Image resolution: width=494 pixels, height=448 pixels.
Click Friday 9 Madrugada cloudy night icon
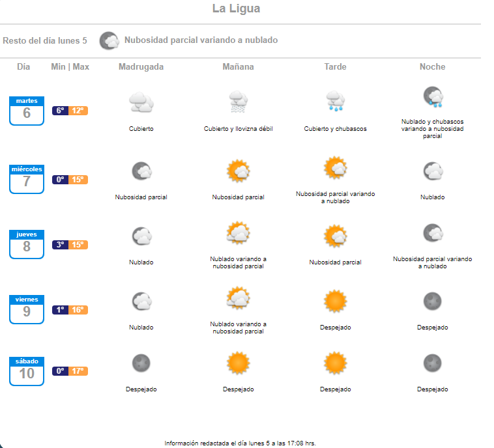click(x=142, y=301)
